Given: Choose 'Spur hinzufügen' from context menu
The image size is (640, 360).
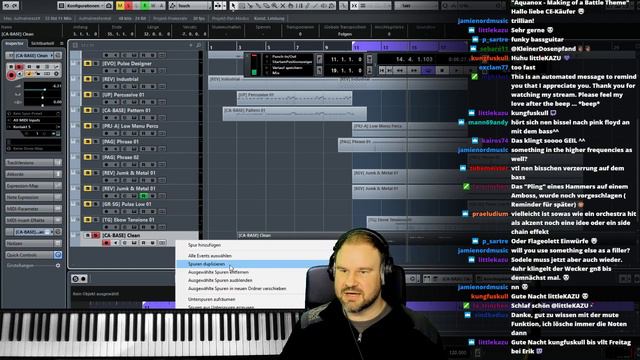Looking at the screenshot, I should (204, 245).
